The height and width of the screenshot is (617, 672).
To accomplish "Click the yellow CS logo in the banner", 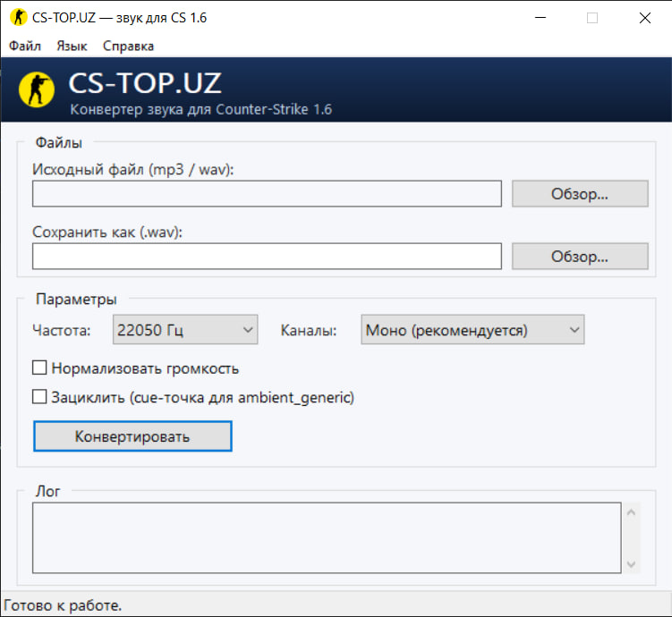I will [x=37, y=89].
